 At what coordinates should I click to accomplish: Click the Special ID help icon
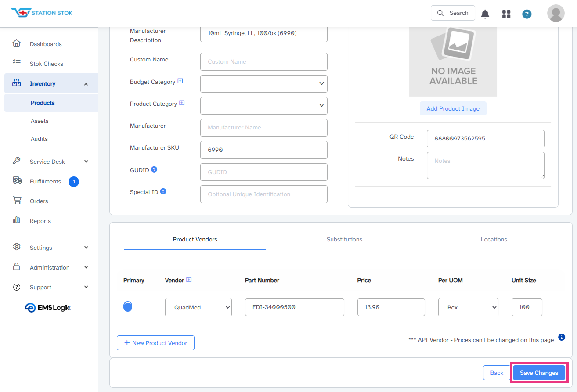(163, 191)
